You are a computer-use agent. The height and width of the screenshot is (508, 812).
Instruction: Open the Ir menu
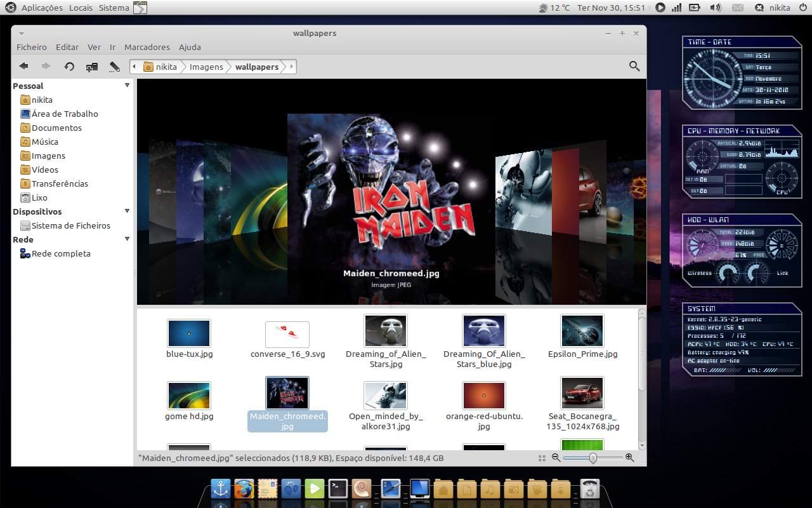pyautogui.click(x=112, y=47)
